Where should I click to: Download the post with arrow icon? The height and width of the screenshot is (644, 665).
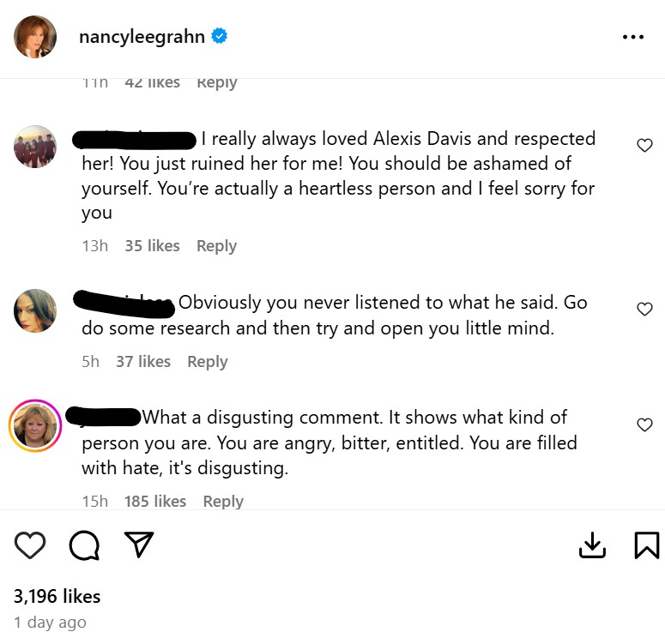[593, 545]
